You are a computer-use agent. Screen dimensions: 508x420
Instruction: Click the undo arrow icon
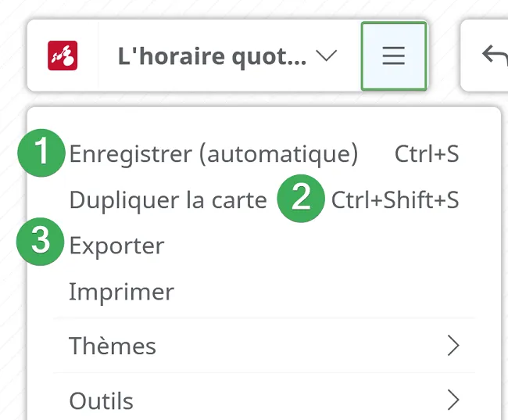coord(495,56)
